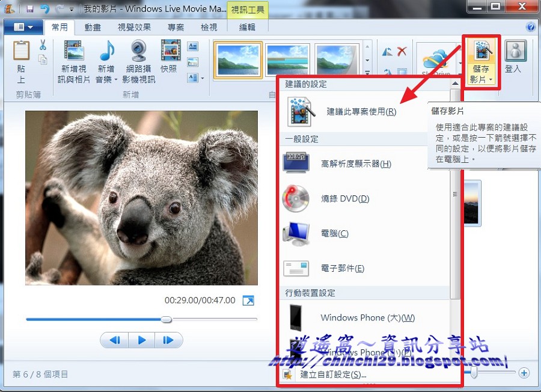541x392 pixels.
Task: Open the application menu button
Action: pos(23,27)
